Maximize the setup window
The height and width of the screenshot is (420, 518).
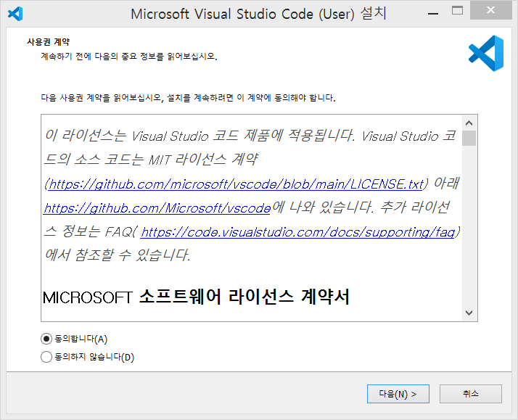point(457,11)
